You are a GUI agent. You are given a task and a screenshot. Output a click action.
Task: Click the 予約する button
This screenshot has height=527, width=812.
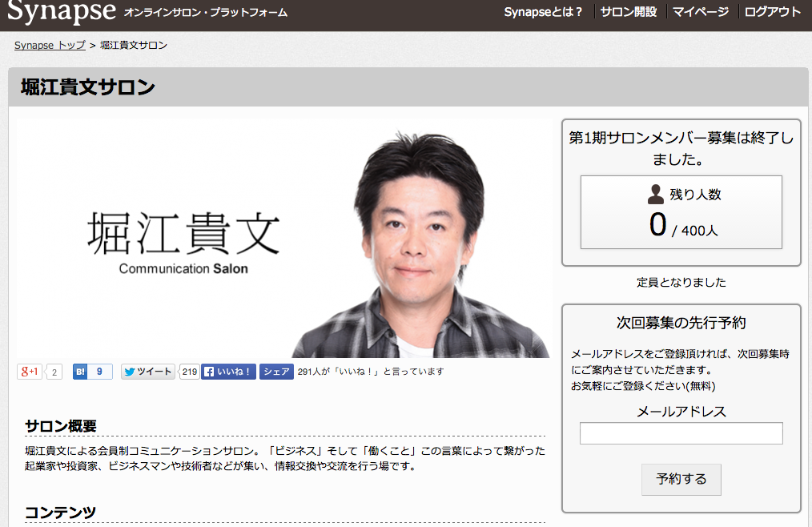point(681,479)
